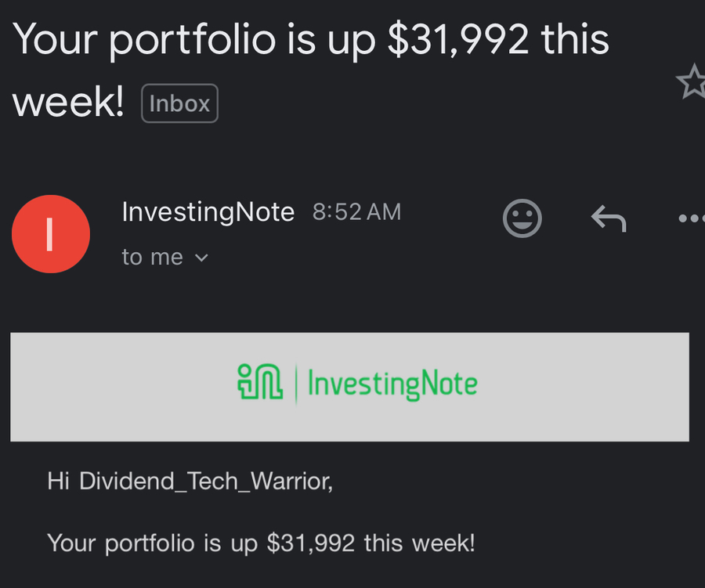Viewport: 705px width, 588px height.
Task: Open the InvestingNote sender name
Action: [208, 211]
